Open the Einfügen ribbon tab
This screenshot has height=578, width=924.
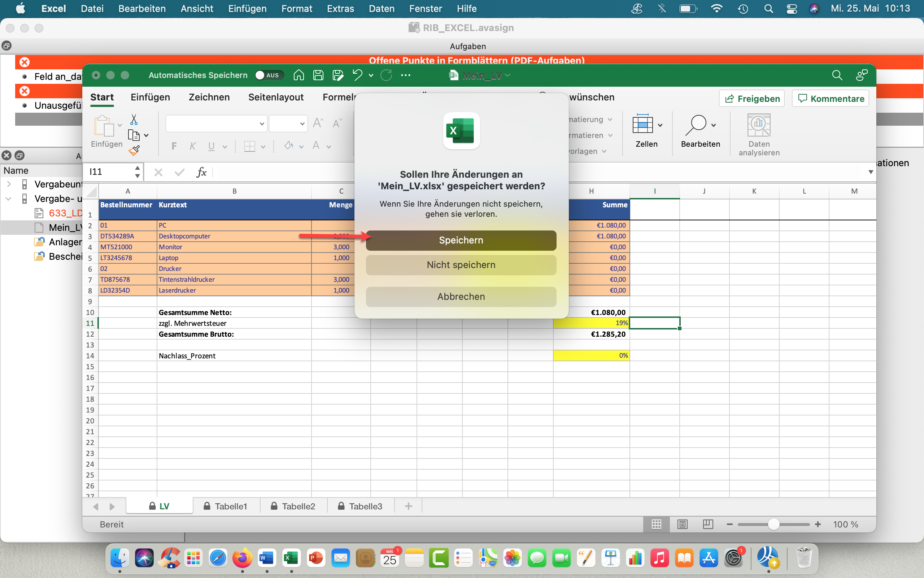(150, 97)
